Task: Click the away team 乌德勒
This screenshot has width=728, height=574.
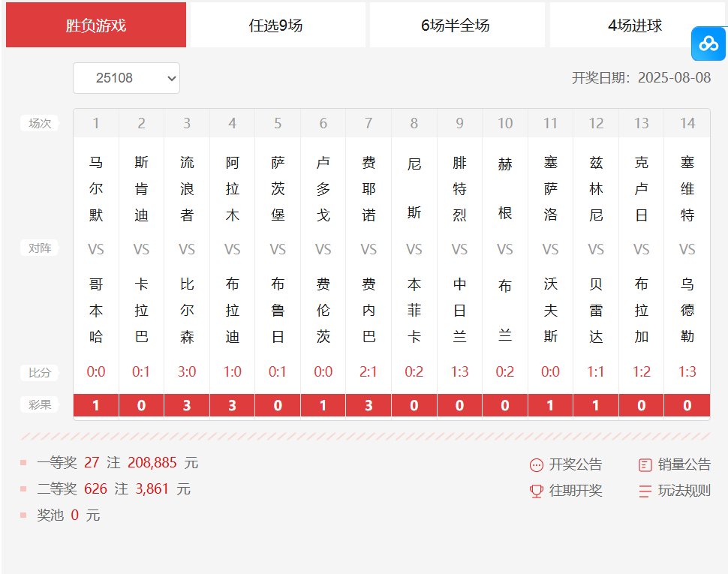Action: (687, 310)
